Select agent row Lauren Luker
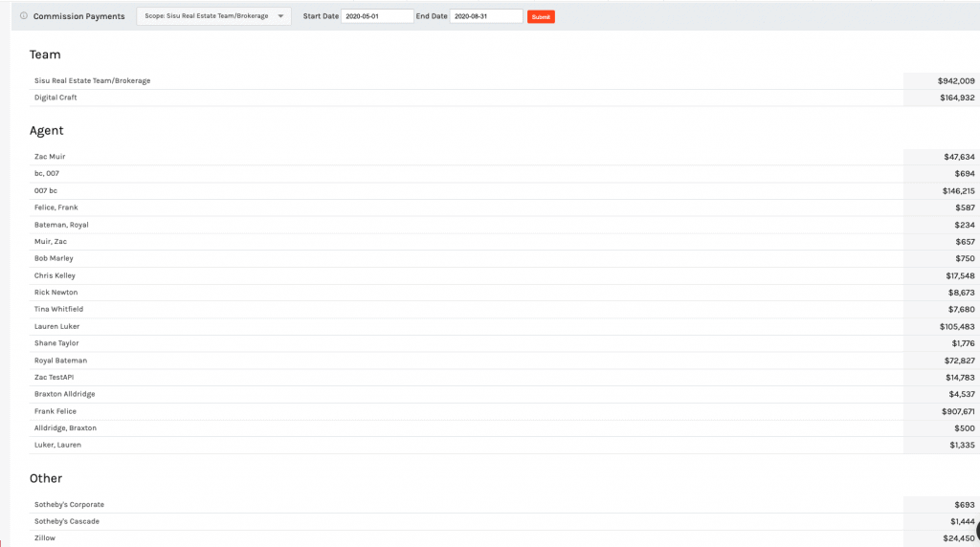 tap(504, 327)
